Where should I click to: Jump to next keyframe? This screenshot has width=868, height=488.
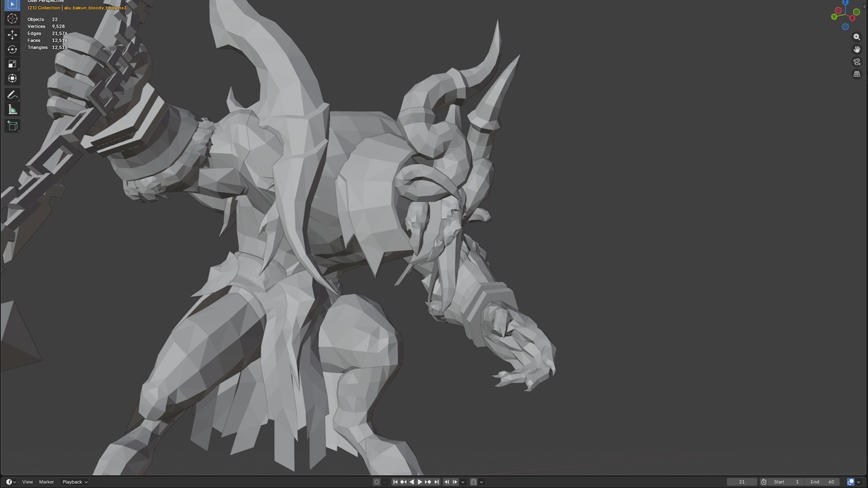tap(428, 482)
